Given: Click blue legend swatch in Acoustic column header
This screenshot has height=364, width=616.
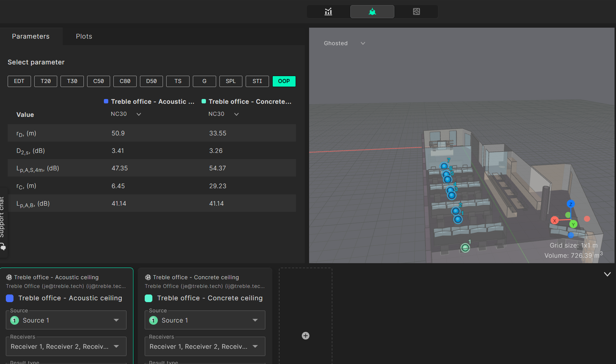Looking at the screenshot, I should [x=106, y=102].
